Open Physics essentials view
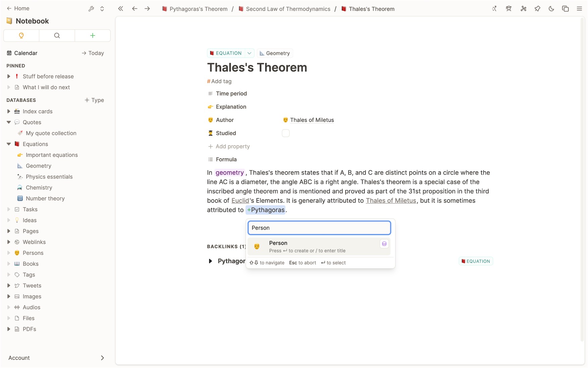The width and height of the screenshot is (588, 368). 49,177
